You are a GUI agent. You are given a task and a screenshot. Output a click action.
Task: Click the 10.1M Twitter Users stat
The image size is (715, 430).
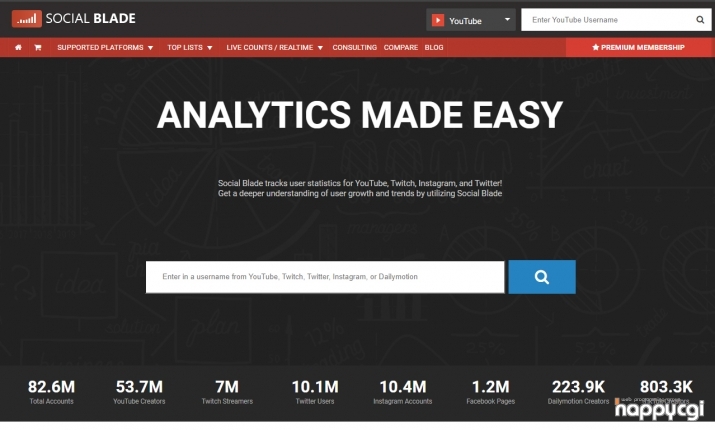[315, 392]
